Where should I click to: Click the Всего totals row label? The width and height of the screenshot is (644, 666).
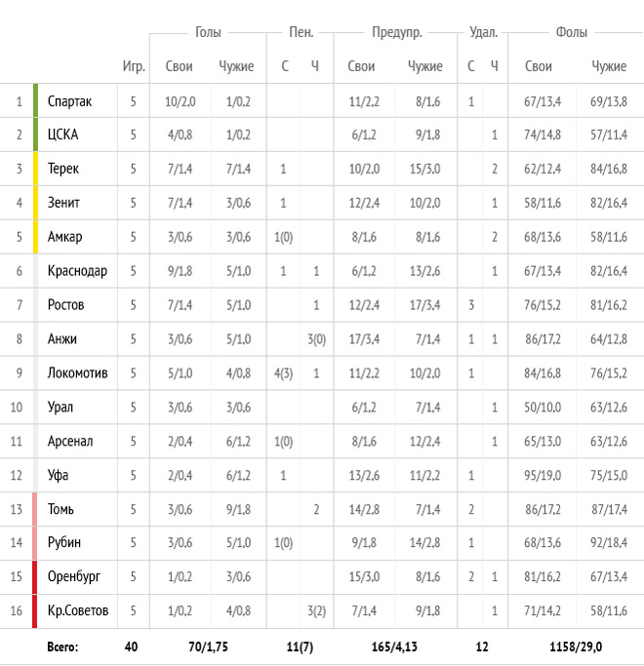(62, 646)
